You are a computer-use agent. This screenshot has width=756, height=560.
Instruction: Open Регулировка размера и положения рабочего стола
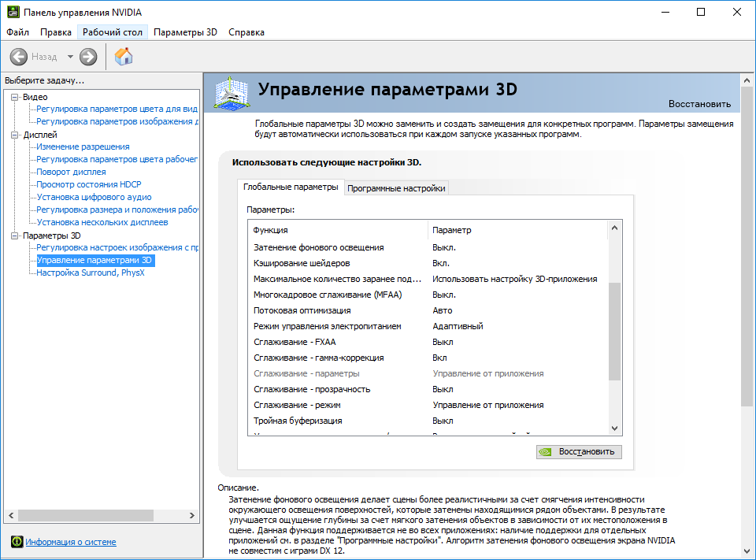(x=117, y=210)
